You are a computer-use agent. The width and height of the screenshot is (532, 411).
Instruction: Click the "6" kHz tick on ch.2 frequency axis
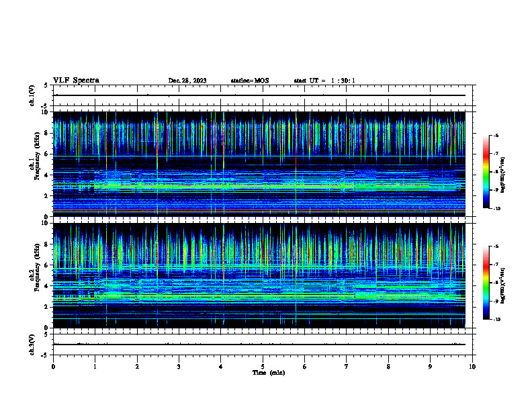click(47, 265)
